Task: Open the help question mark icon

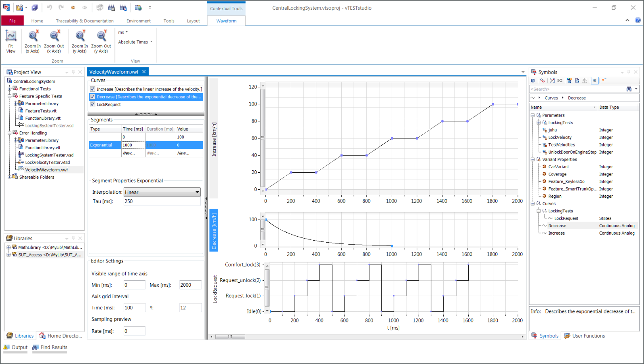Action: click(638, 20)
